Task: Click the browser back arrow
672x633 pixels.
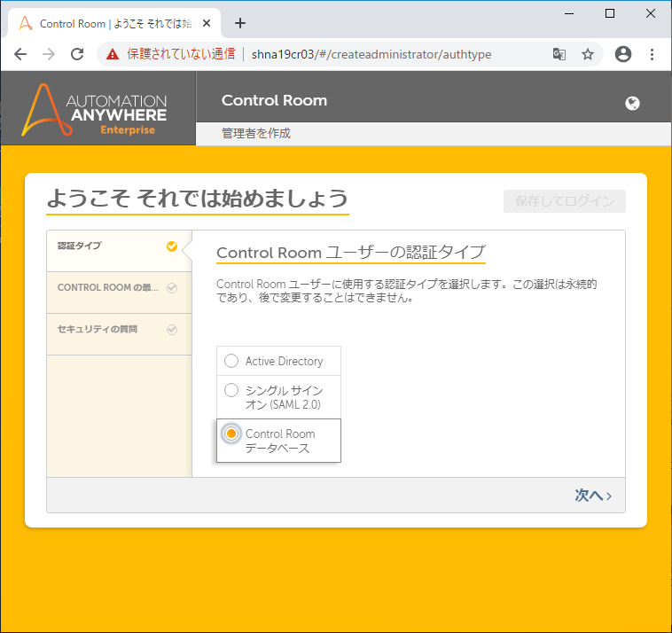Action: [x=20, y=54]
